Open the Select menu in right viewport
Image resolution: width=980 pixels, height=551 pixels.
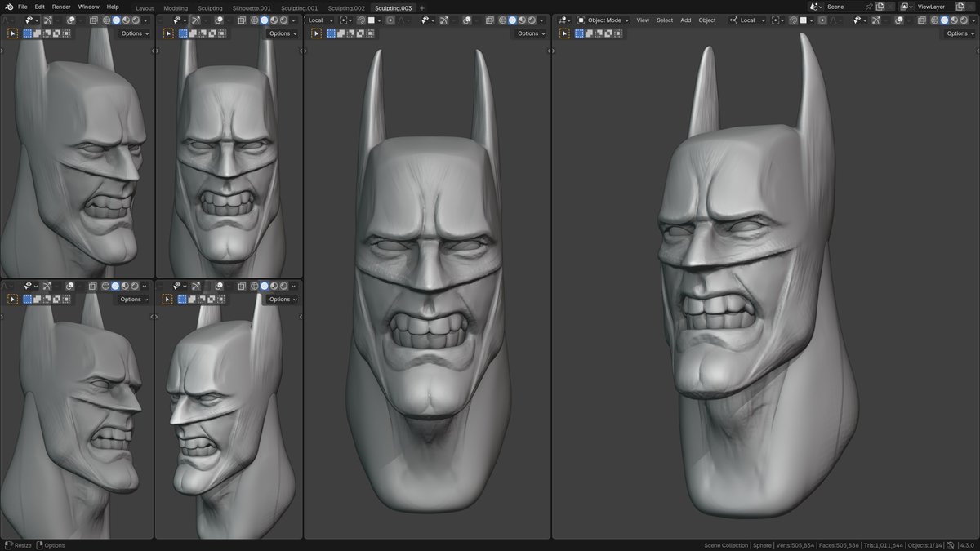[665, 20]
